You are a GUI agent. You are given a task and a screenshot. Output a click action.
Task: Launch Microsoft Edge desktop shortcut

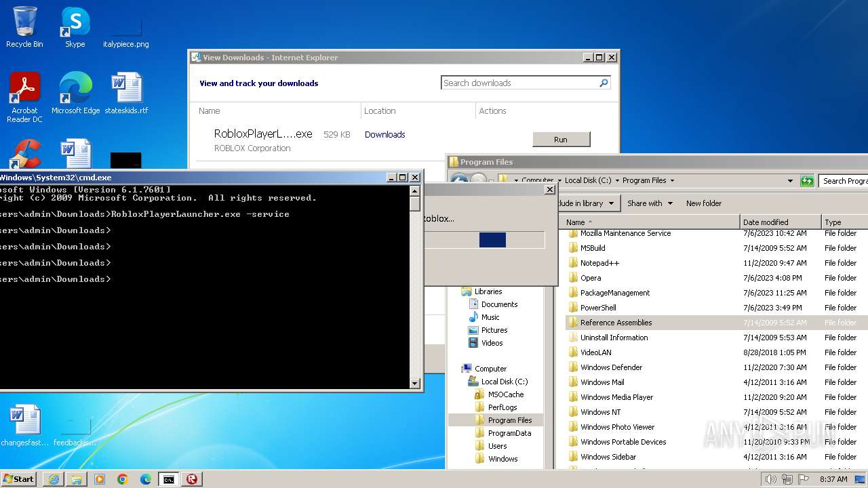click(x=75, y=93)
